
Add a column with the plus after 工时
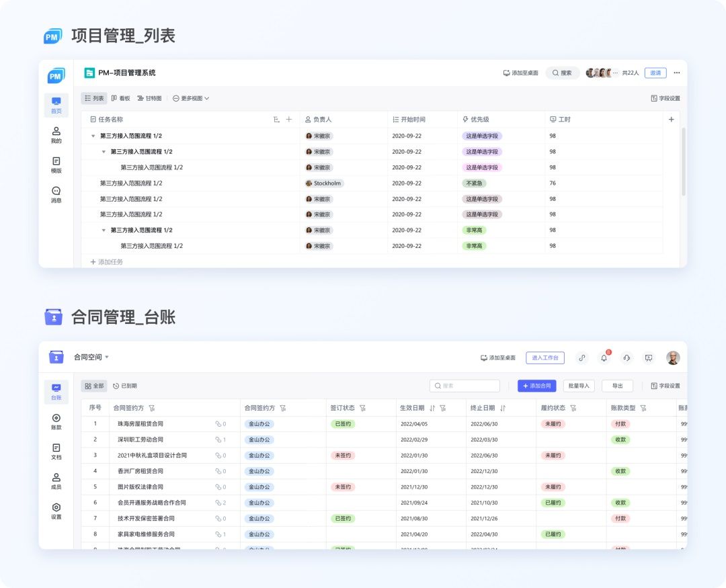[x=671, y=120]
